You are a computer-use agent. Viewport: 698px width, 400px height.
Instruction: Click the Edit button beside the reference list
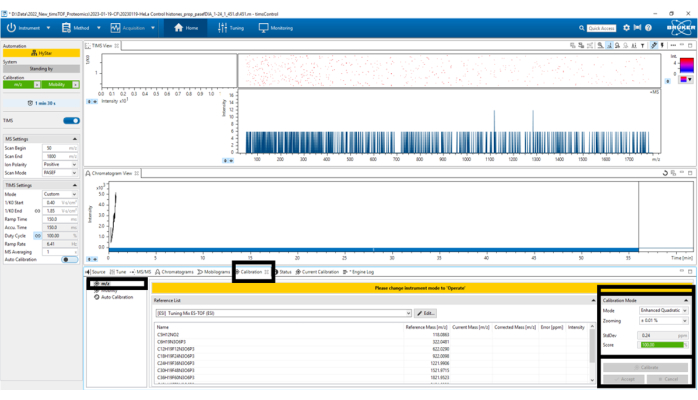coord(425,313)
